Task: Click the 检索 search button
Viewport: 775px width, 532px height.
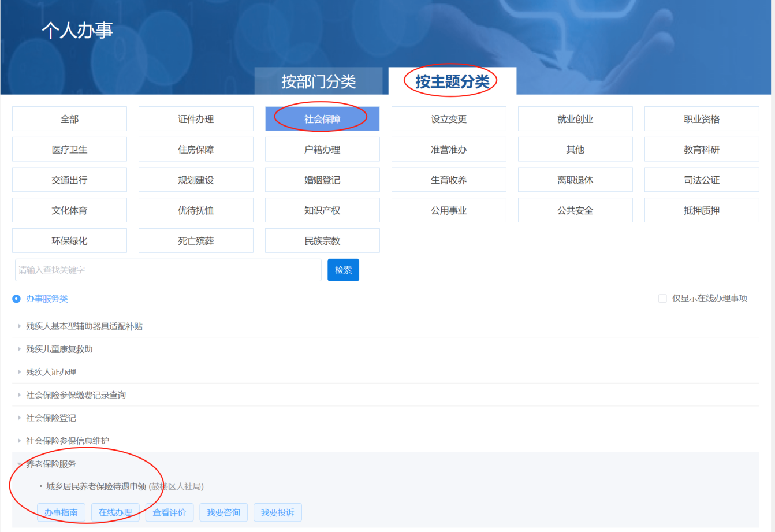Action: [343, 270]
